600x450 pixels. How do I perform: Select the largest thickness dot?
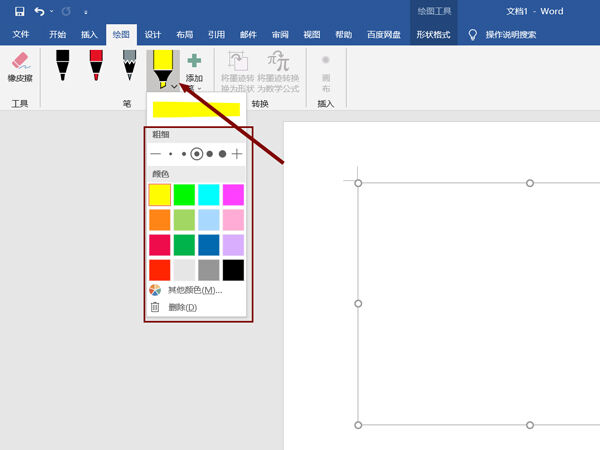pos(223,154)
